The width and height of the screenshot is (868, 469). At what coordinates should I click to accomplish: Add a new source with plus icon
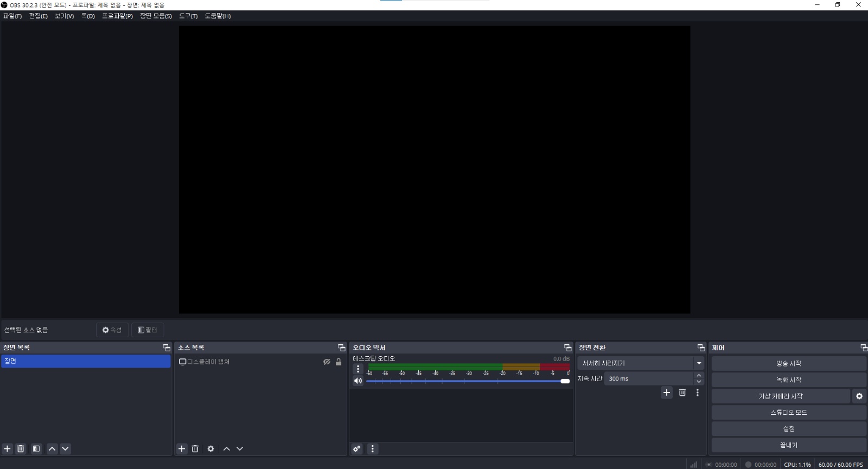(182, 449)
